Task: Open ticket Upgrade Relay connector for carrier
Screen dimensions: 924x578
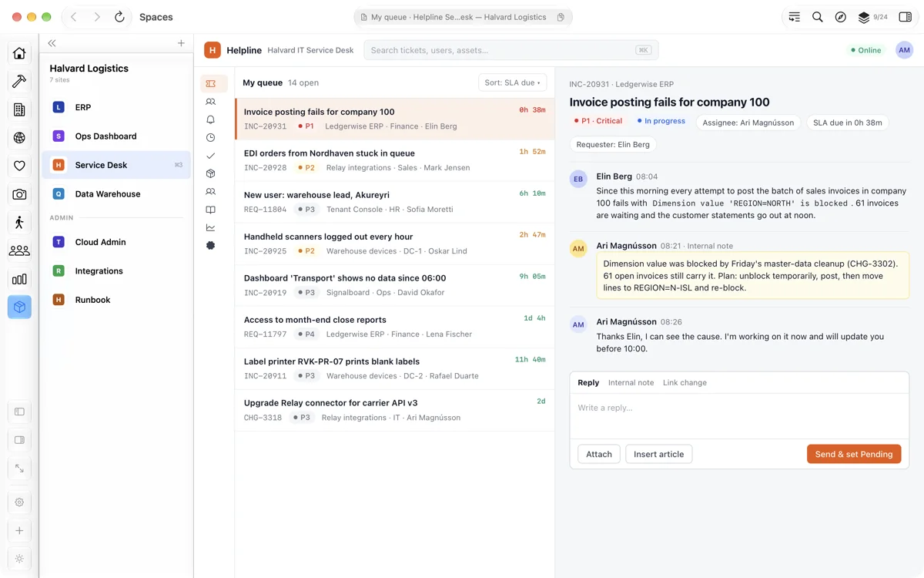Action: 395,410
